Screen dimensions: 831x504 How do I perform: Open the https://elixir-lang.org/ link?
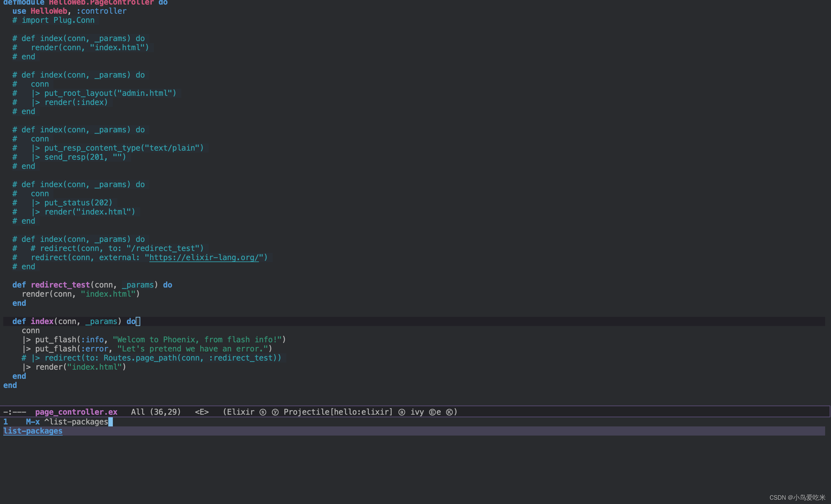coord(204,258)
